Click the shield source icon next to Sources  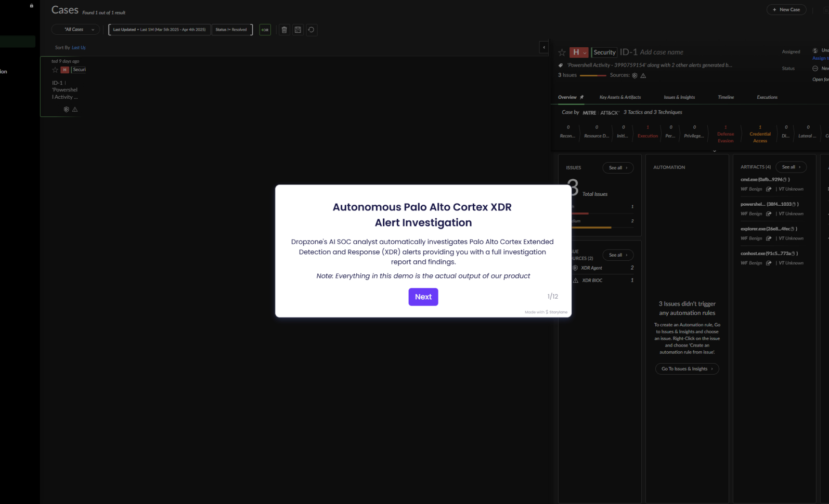pyautogui.click(x=634, y=75)
